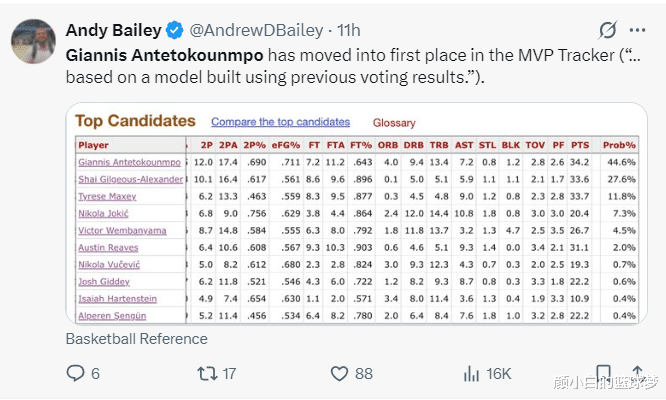
Task: Click Andy Bailey's blue verified badge
Action: click(174, 29)
